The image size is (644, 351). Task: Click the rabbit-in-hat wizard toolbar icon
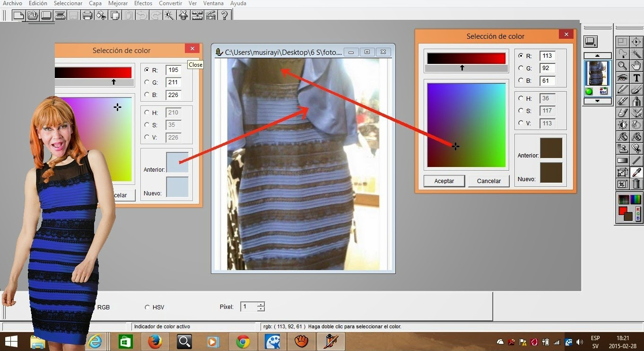(183, 15)
